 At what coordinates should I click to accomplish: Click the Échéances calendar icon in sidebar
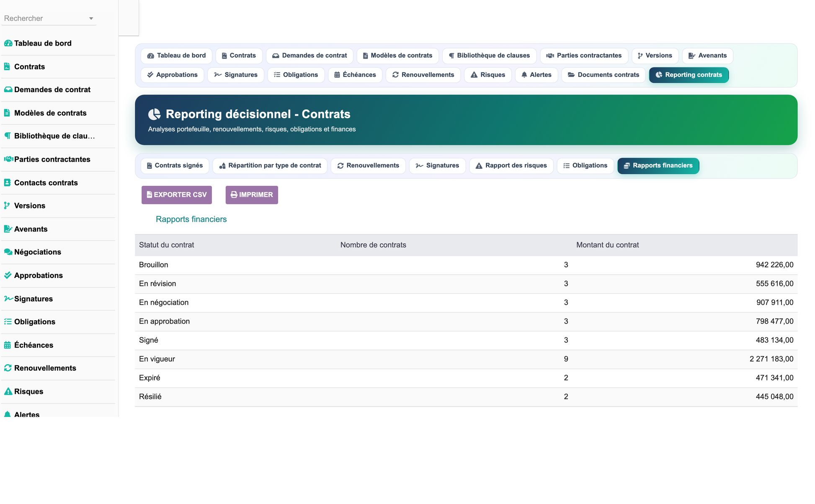tap(7, 345)
